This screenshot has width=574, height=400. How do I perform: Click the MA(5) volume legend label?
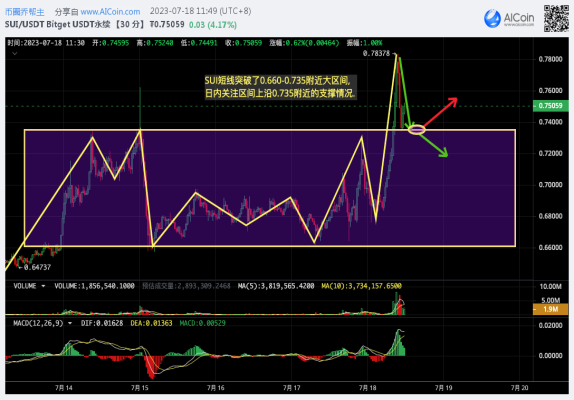coord(276,286)
